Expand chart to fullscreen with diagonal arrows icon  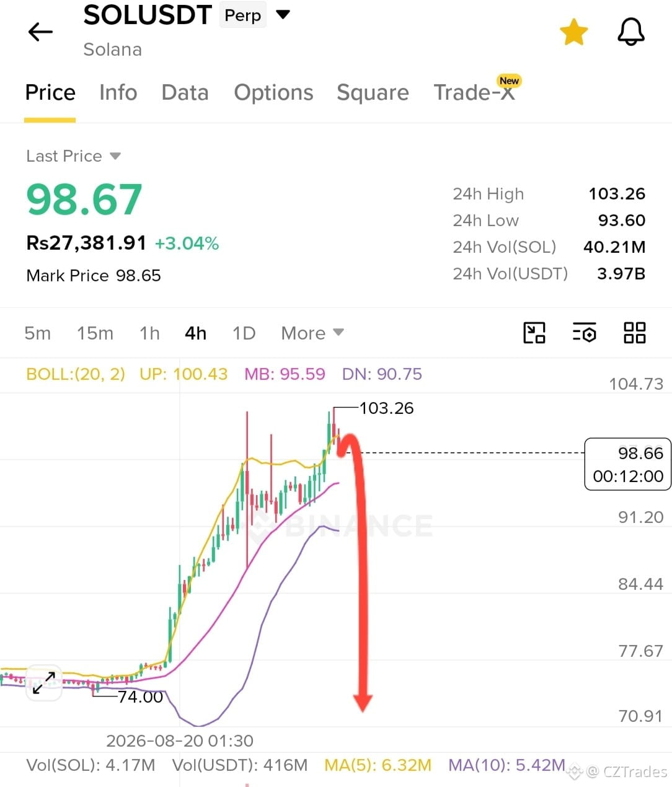point(43,683)
